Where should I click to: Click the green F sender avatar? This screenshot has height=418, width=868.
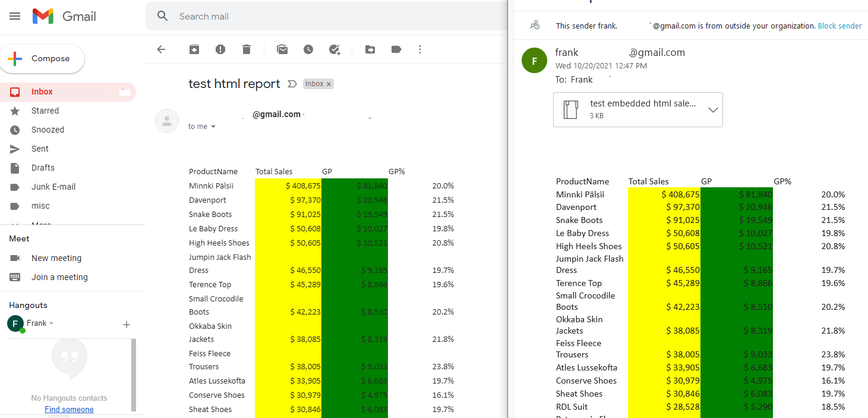point(534,61)
